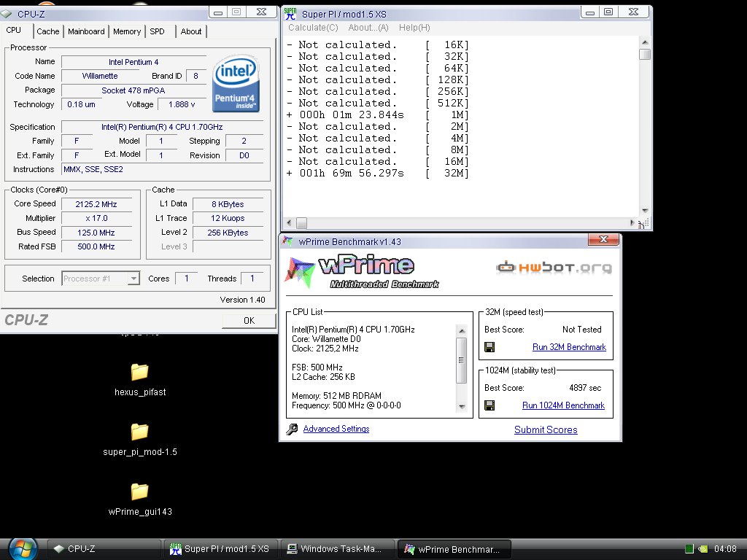Click the Memory: 512 MB RDRAM line
This screenshot has width=747, height=560.
(336, 396)
